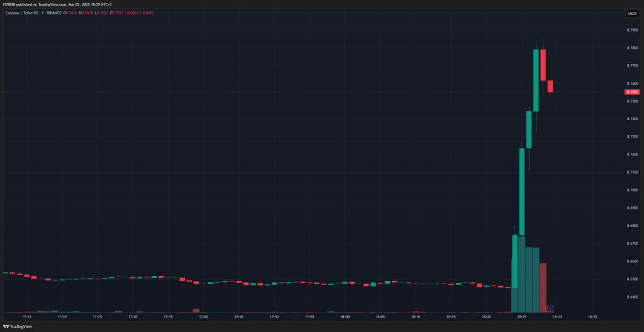Image resolution: width=644 pixels, height=332 pixels.
Task: Click the 18:35 time axis label
Action: [592, 317]
